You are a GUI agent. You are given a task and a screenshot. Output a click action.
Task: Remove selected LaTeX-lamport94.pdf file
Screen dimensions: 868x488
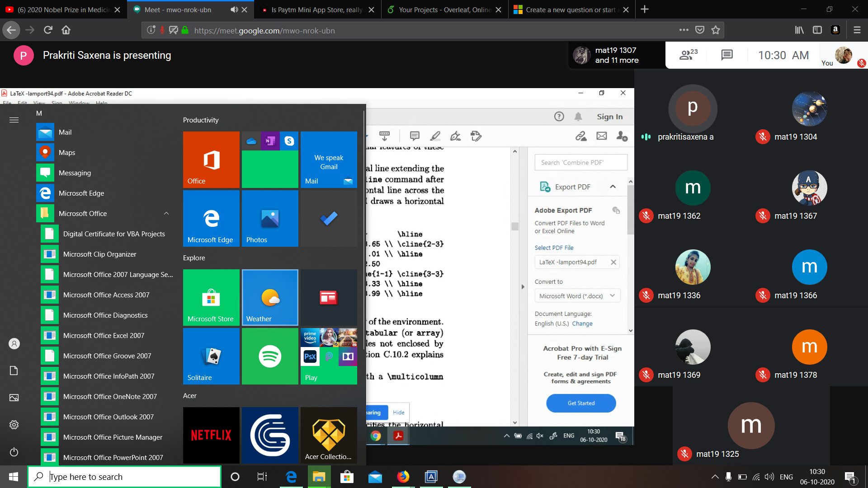(x=613, y=262)
